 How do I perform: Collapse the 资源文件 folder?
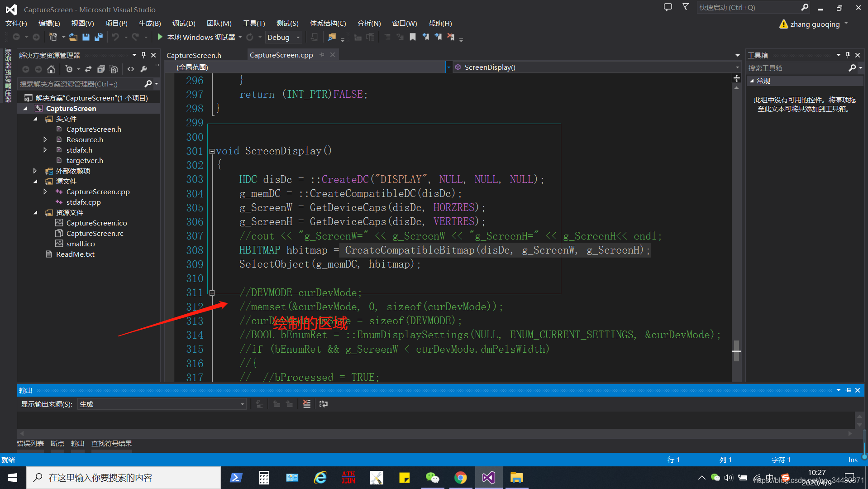[36, 212]
